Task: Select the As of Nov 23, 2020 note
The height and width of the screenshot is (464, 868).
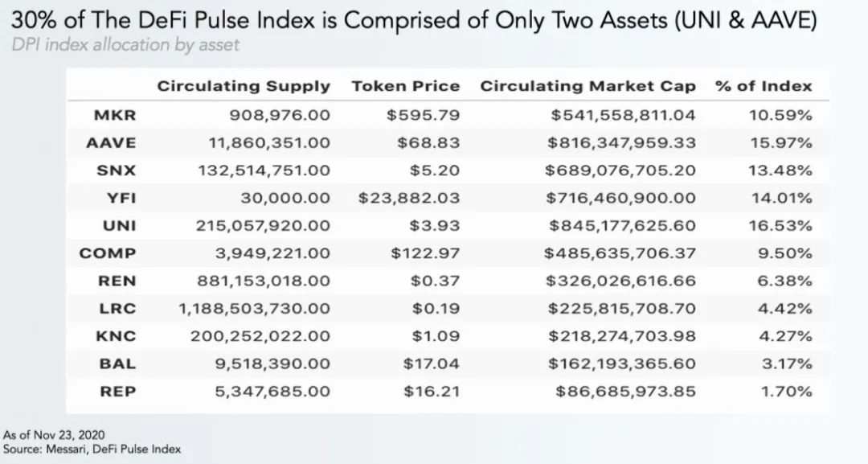Action: (x=54, y=435)
